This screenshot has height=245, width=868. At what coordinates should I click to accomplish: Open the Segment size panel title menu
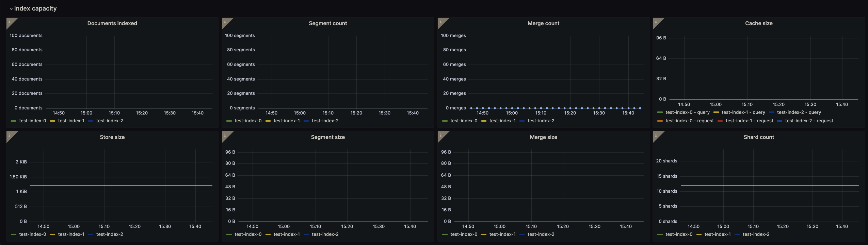(328, 137)
